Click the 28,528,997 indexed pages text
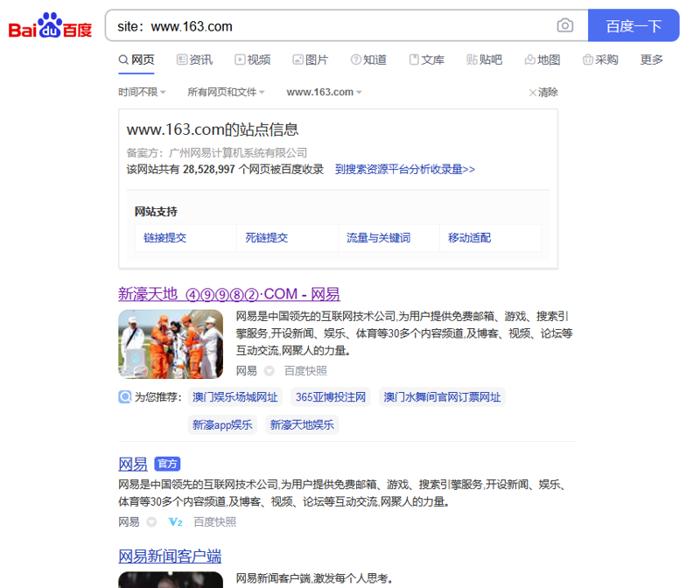Image resolution: width=700 pixels, height=588 pixels. pos(209,169)
